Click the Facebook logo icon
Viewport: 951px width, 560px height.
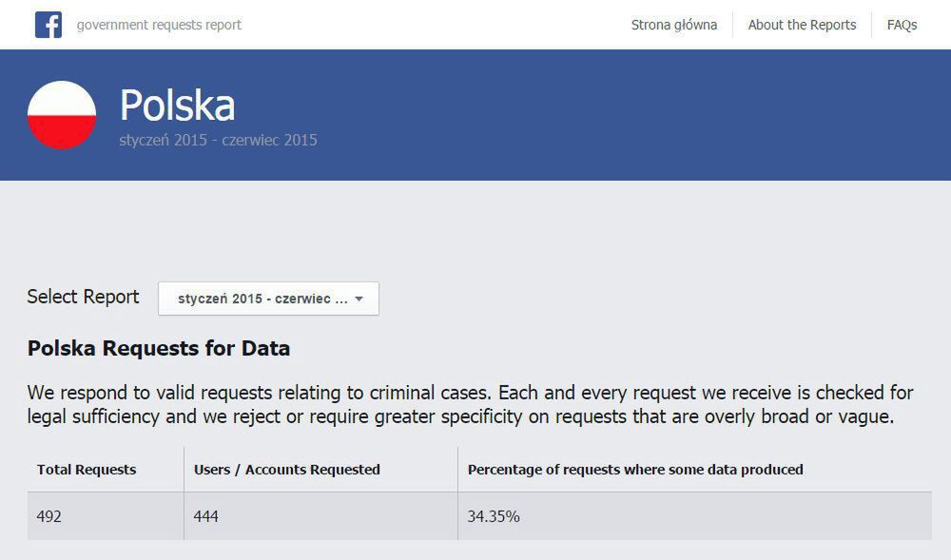point(49,24)
